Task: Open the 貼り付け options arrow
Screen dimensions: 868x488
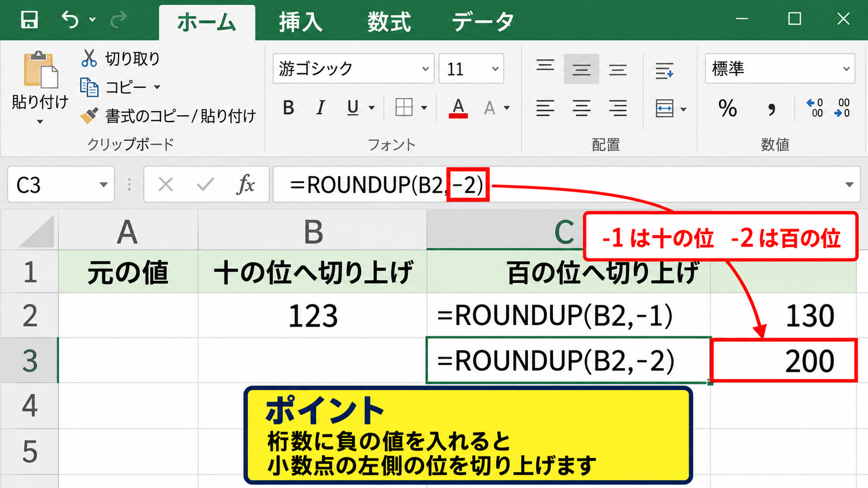Action: click(40, 123)
